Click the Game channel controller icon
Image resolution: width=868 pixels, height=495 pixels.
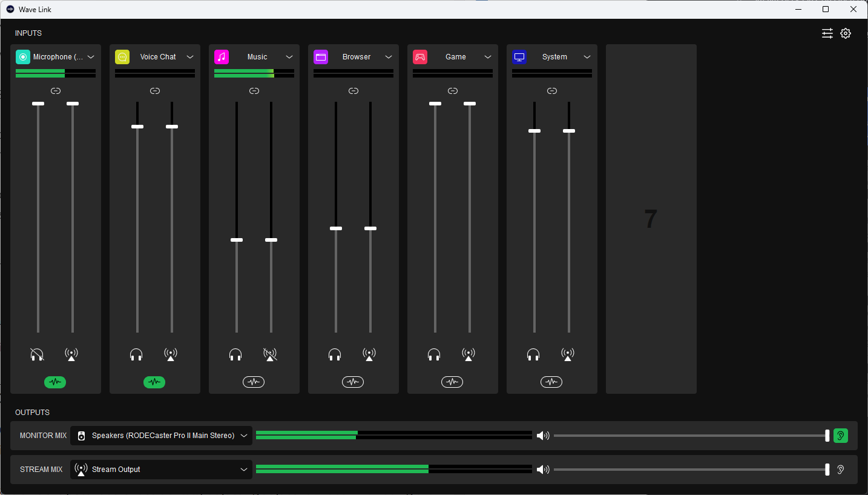420,57
